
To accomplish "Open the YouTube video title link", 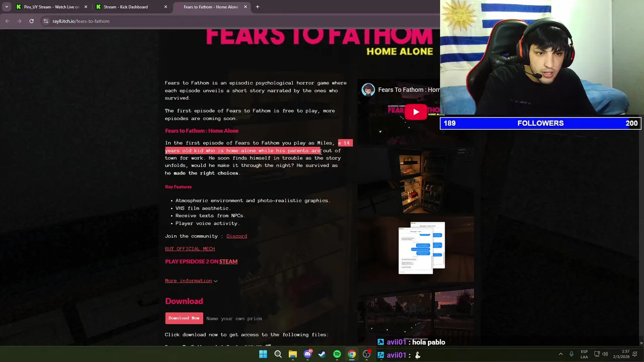I will [409, 90].
